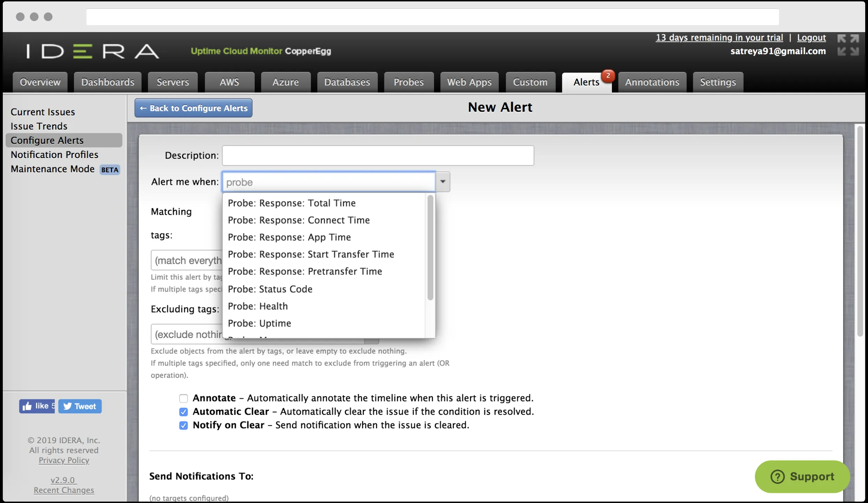Click the IDERA logo
The image size is (868, 503).
[93, 51]
